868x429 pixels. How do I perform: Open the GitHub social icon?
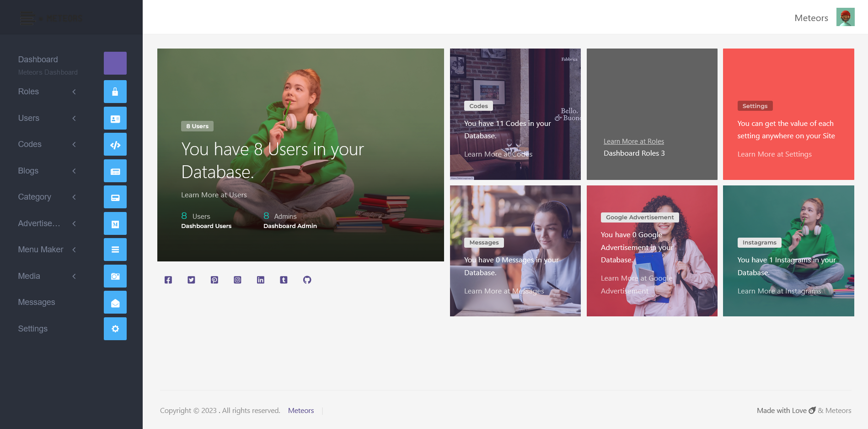point(307,280)
